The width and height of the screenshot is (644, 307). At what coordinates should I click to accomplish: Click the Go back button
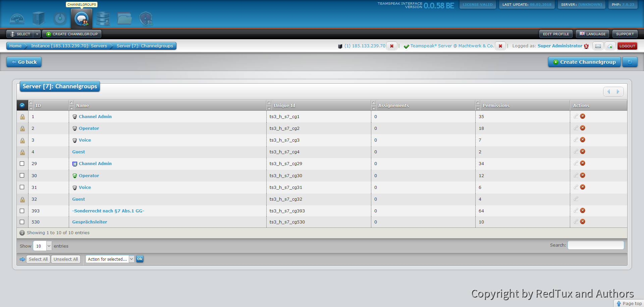24,62
